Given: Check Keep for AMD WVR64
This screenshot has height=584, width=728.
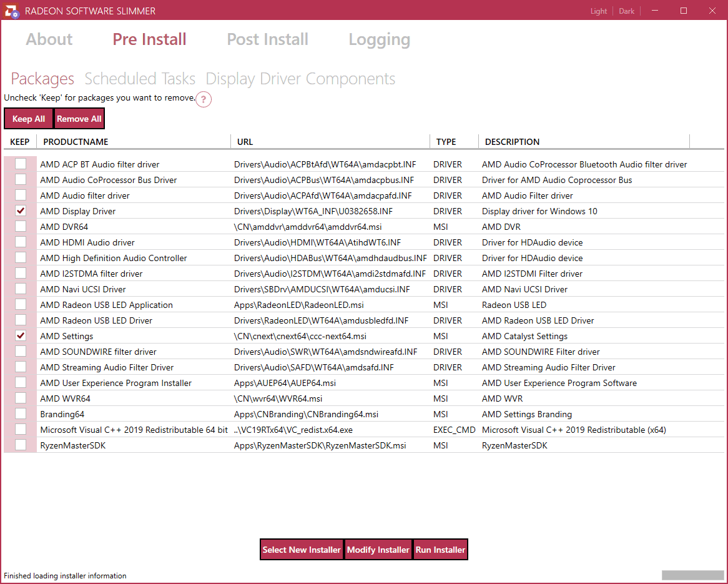Looking at the screenshot, I should point(21,398).
